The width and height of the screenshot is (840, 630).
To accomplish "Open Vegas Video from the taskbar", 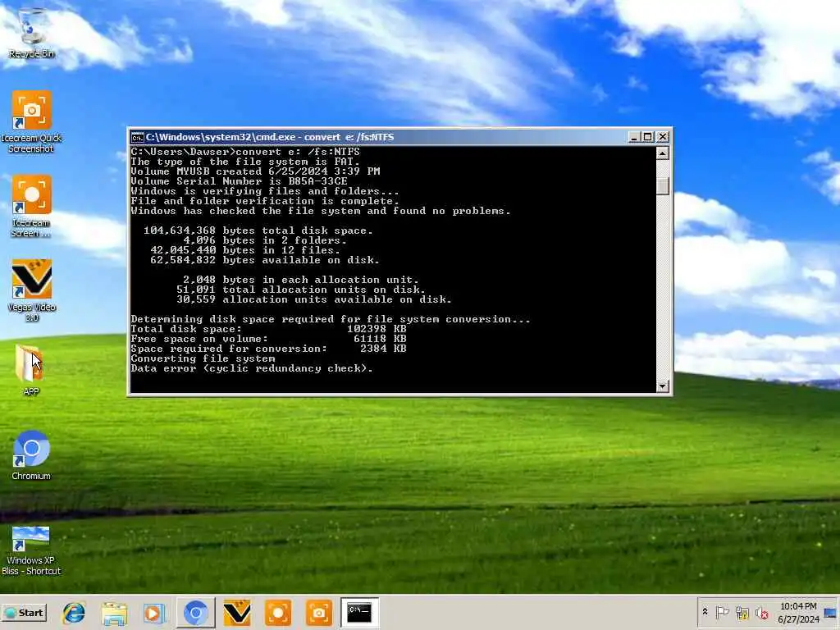I will [x=237, y=612].
